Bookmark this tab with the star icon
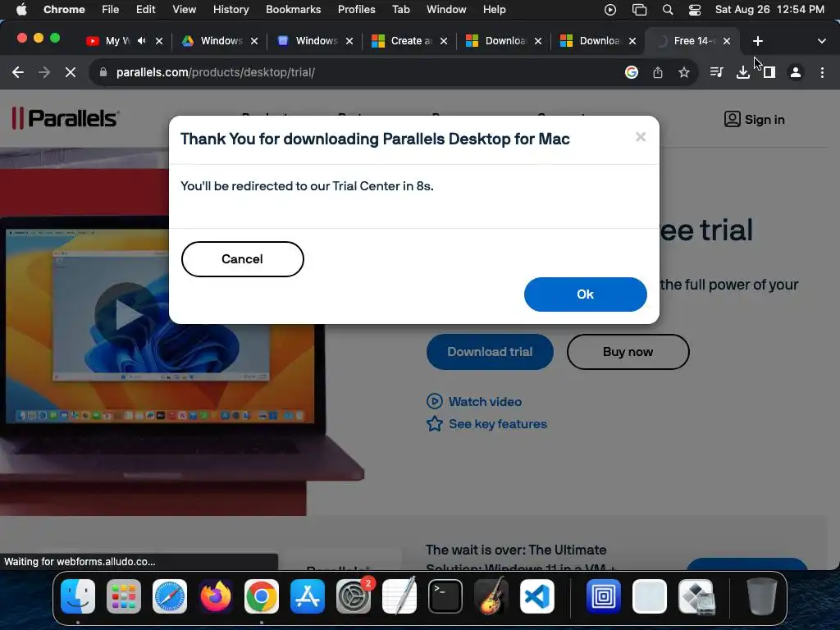Screen dimensions: 840x630 683,72
